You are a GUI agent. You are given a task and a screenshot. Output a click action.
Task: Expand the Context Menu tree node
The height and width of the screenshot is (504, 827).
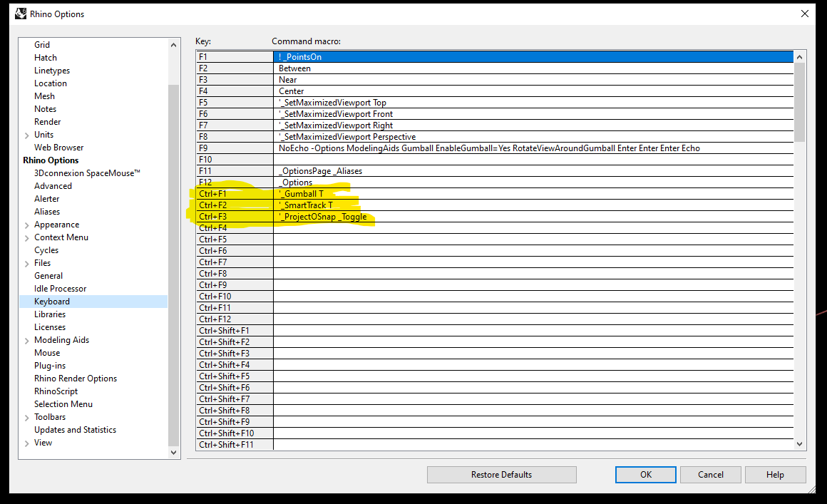[27, 238]
